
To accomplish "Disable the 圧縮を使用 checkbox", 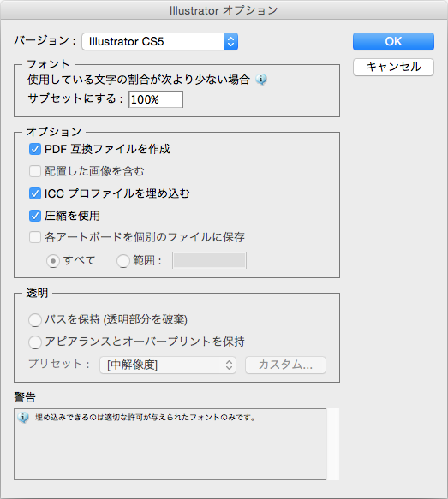I will (35, 216).
